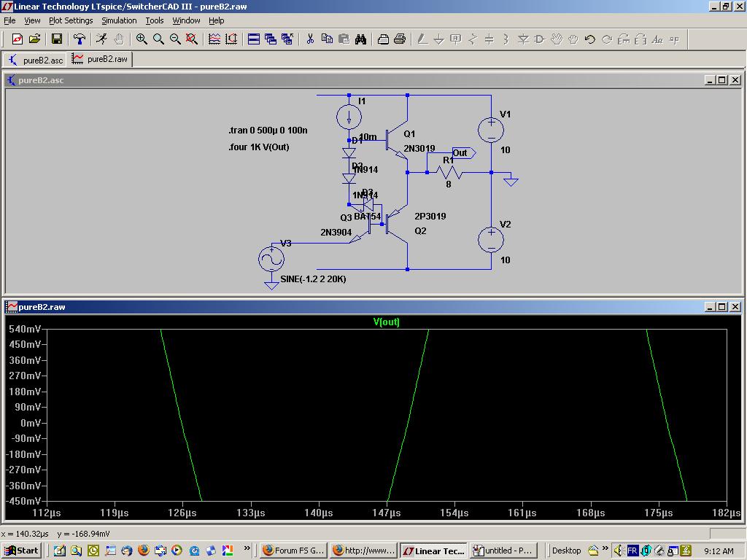The width and height of the screenshot is (747, 560).
Task: Click the V(out) trace label
Action: click(x=386, y=322)
